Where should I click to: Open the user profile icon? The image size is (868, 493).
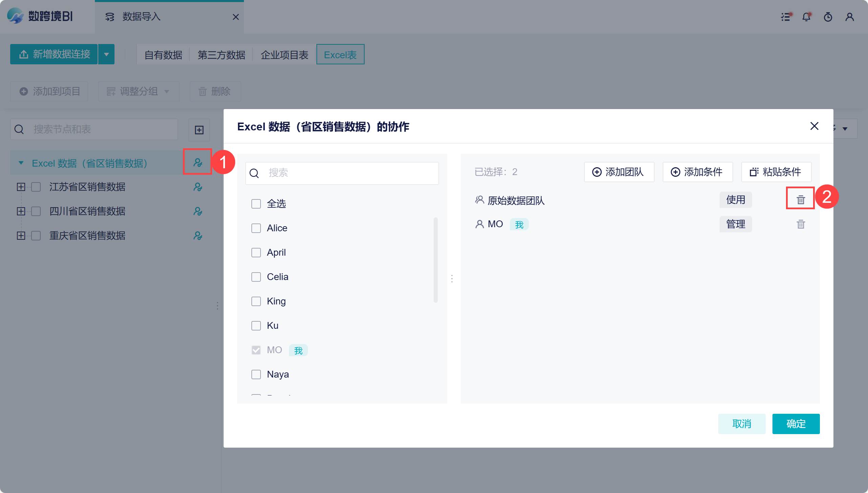coord(850,17)
